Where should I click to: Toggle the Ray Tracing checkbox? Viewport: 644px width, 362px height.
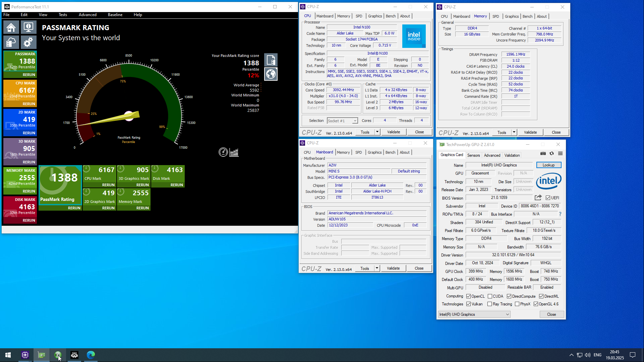coord(490,304)
